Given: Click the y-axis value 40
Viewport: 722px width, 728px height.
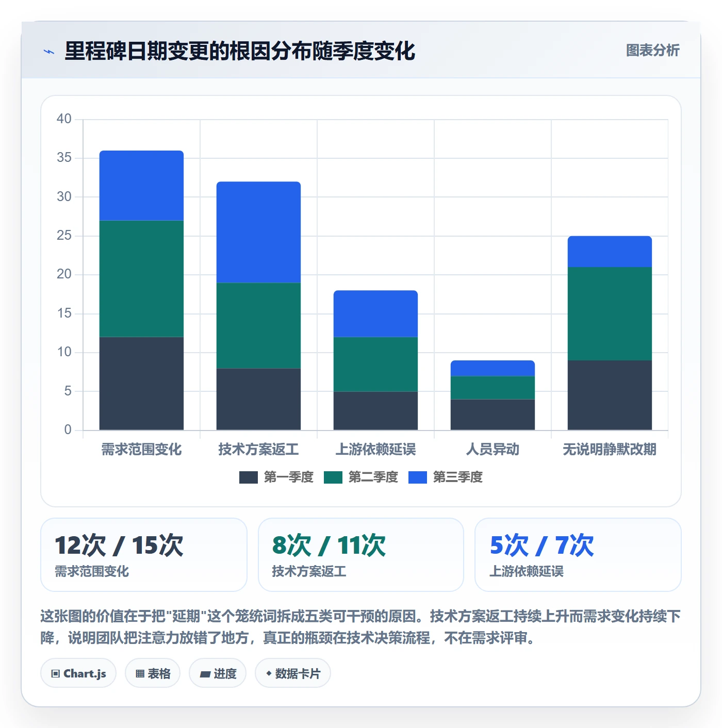Looking at the screenshot, I should (64, 119).
